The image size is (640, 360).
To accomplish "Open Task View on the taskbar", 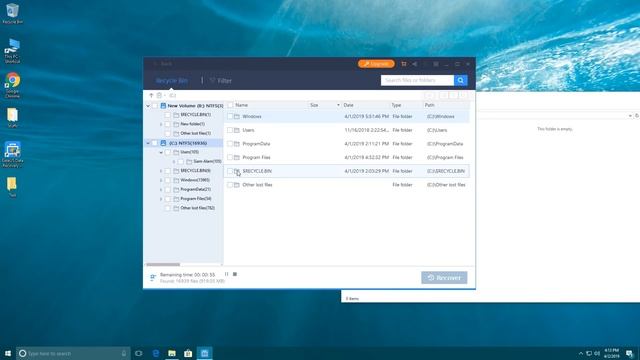I will coord(139,353).
